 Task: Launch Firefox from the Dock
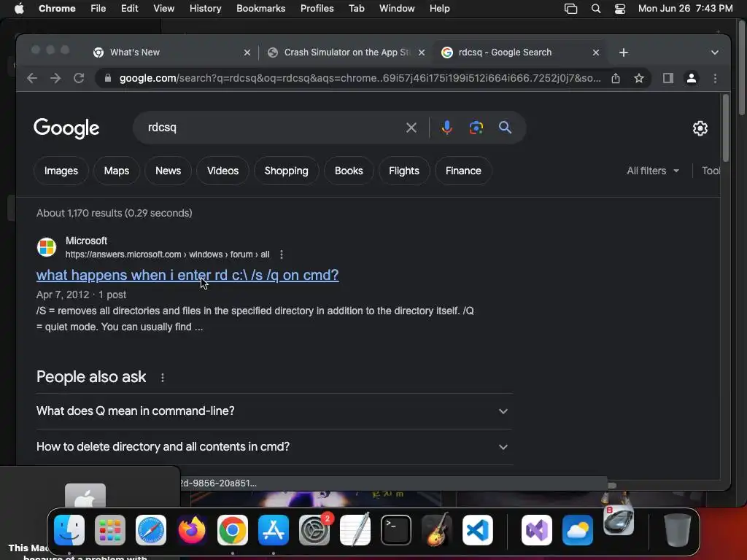tap(192, 530)
